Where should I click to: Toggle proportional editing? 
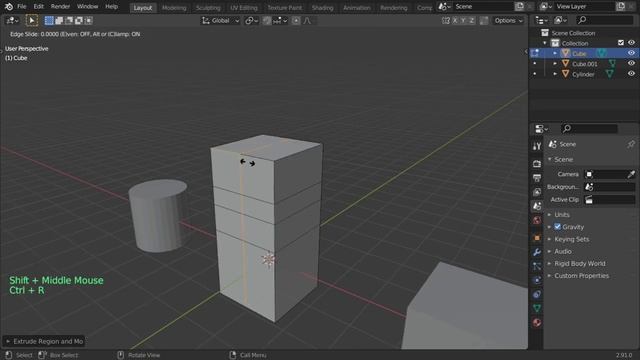tap(296, 20)
